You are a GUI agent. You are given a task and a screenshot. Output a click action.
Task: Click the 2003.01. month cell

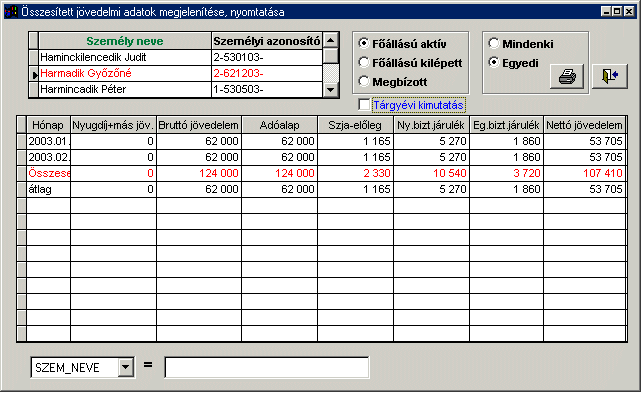click(x=48, y=141)
